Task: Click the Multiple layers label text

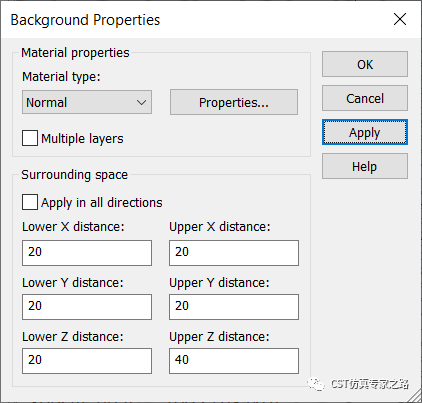Action: click(82, 138)
